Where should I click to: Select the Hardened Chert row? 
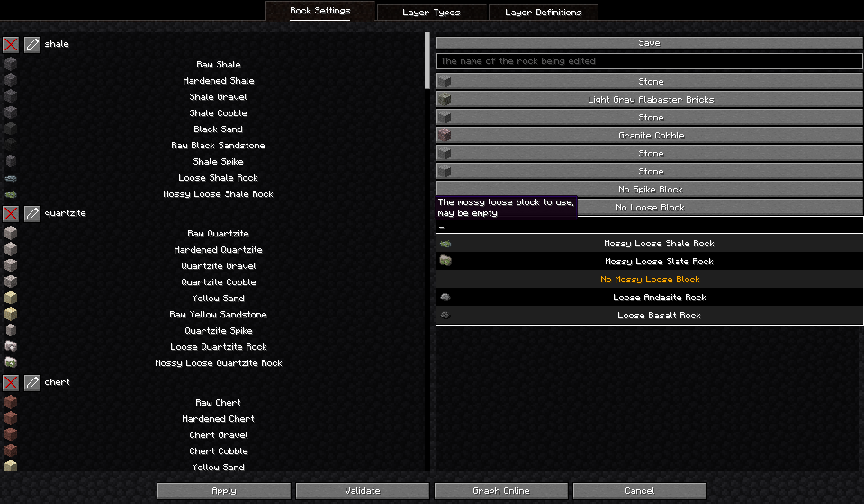(219, 419)
